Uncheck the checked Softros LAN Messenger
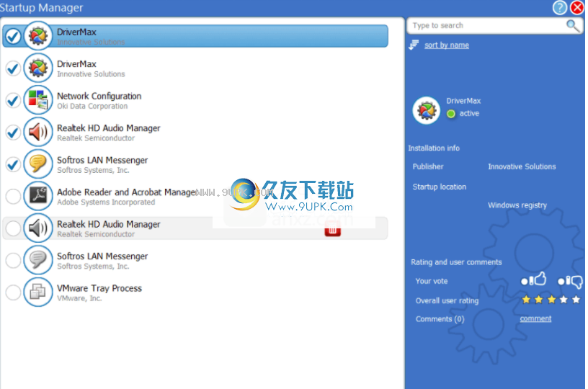This screenshot has height=389, width=588. tap(13, 164)
